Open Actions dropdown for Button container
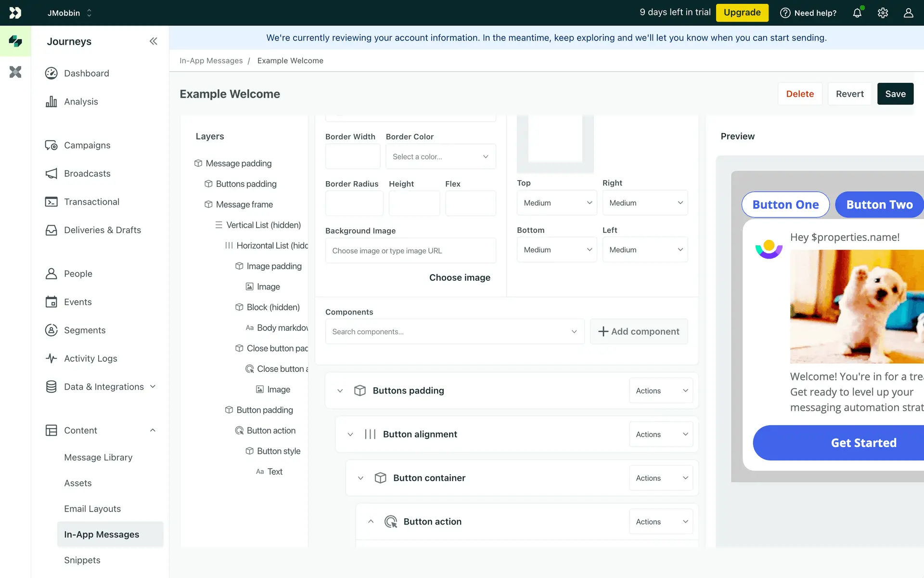 [661, 478]
